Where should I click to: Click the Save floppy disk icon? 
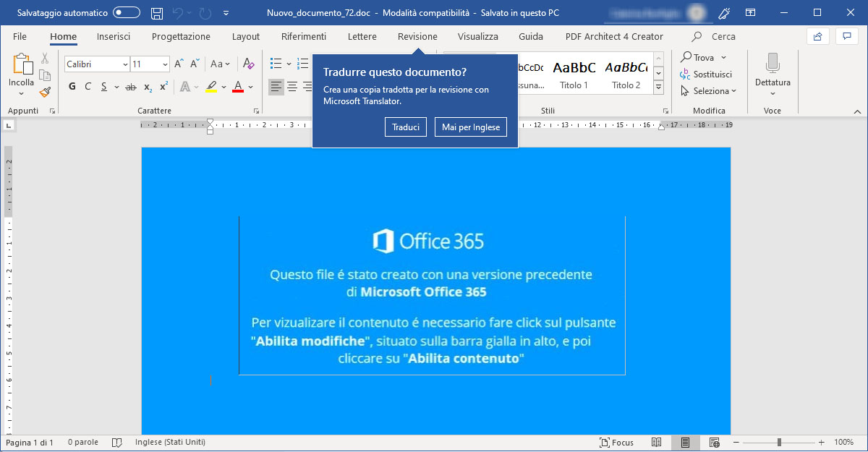point(157,13)
